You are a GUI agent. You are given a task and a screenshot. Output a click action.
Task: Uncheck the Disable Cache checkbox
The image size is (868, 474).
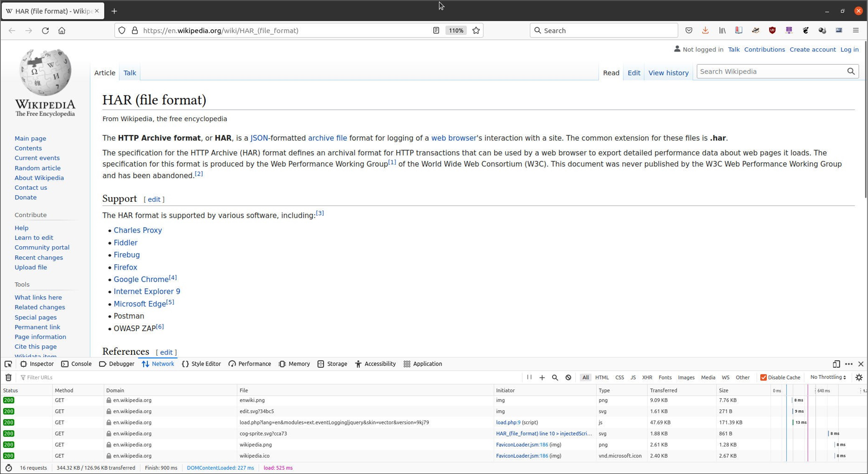pos(763,377)
